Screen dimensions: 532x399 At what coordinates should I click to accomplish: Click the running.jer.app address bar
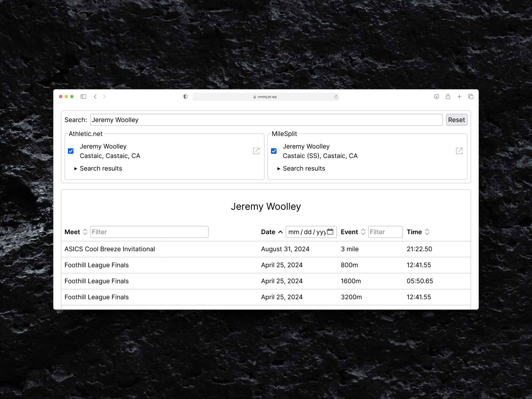coord(266,97)
